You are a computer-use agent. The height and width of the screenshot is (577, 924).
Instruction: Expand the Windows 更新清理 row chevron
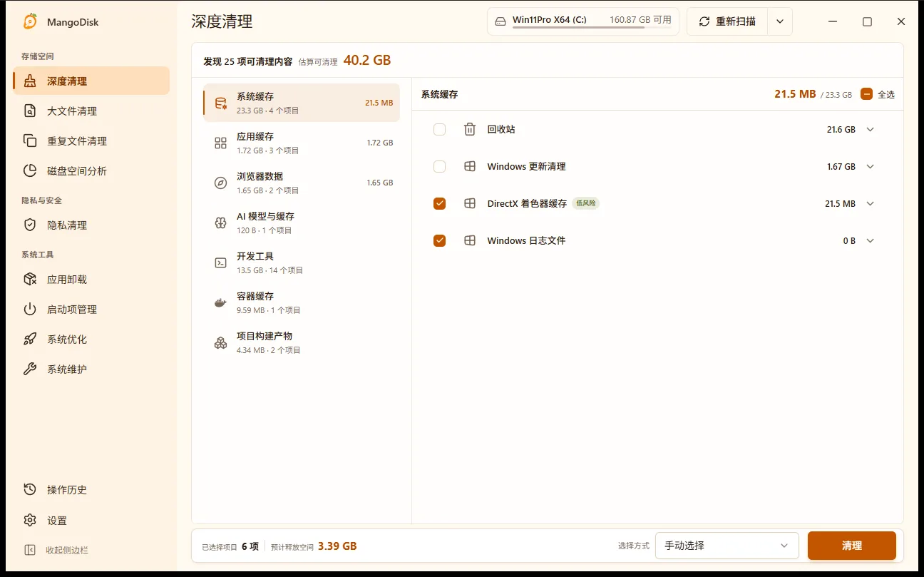(870, 167)
